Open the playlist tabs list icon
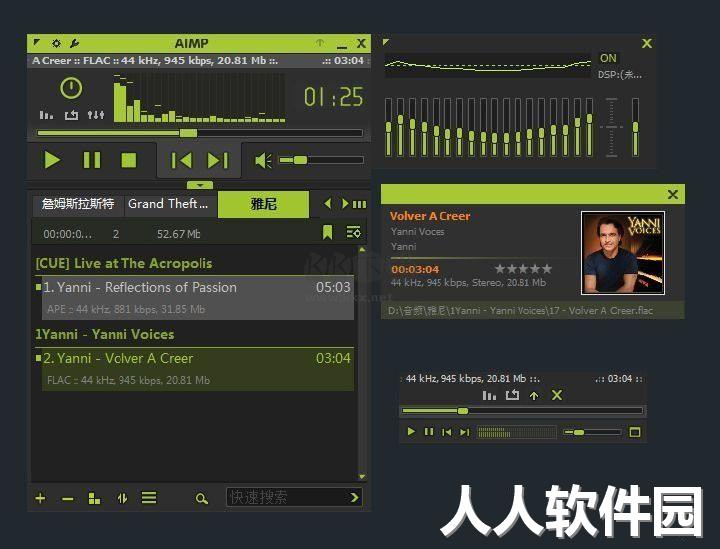720x549 pixels. (360, 204)
